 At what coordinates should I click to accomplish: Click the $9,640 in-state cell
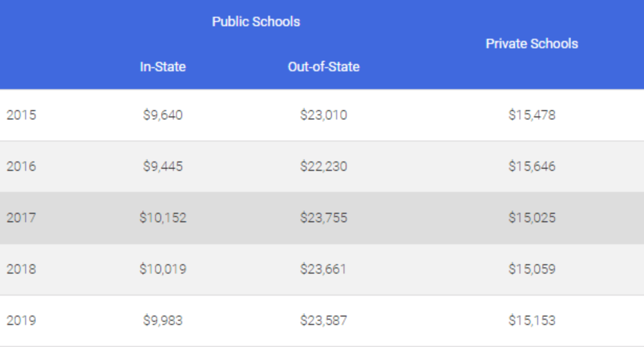163,115
